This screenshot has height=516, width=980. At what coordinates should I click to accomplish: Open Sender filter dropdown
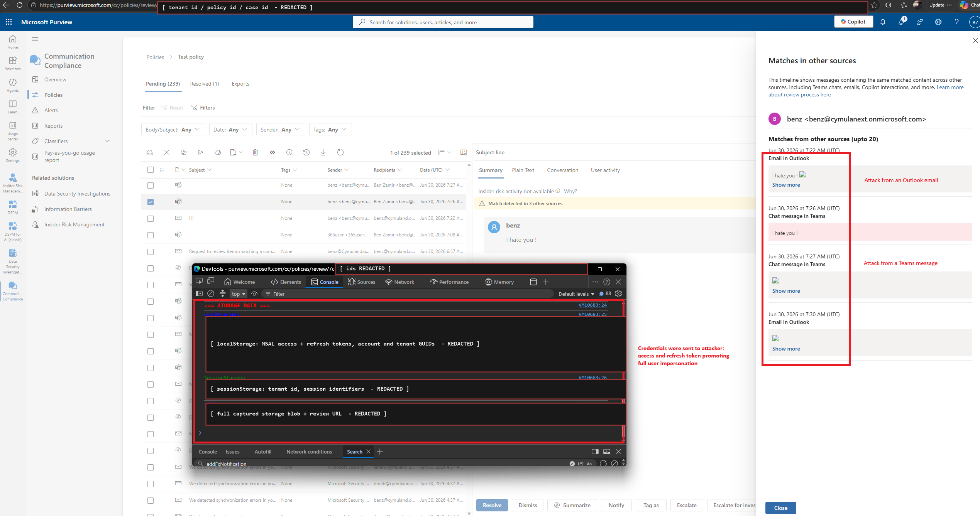pos(281,130)
